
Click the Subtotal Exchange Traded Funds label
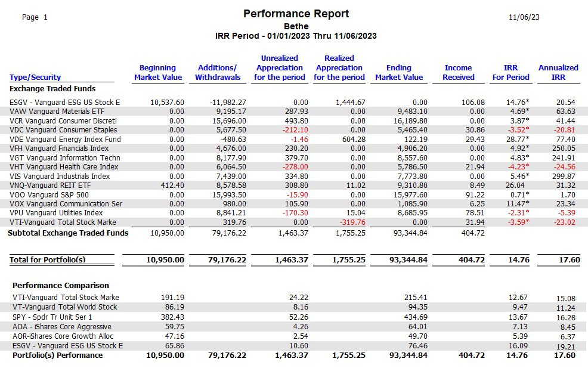tap(68, 233)
